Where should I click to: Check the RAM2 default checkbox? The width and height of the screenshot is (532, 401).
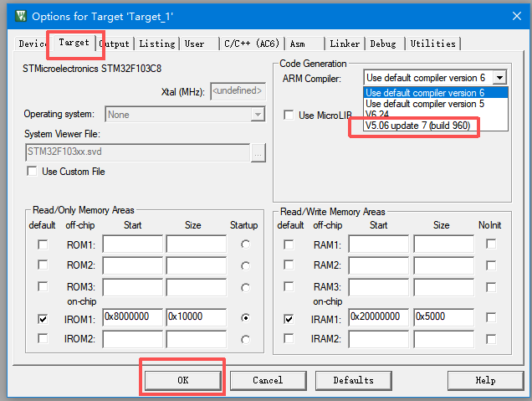tap(289, 265)
